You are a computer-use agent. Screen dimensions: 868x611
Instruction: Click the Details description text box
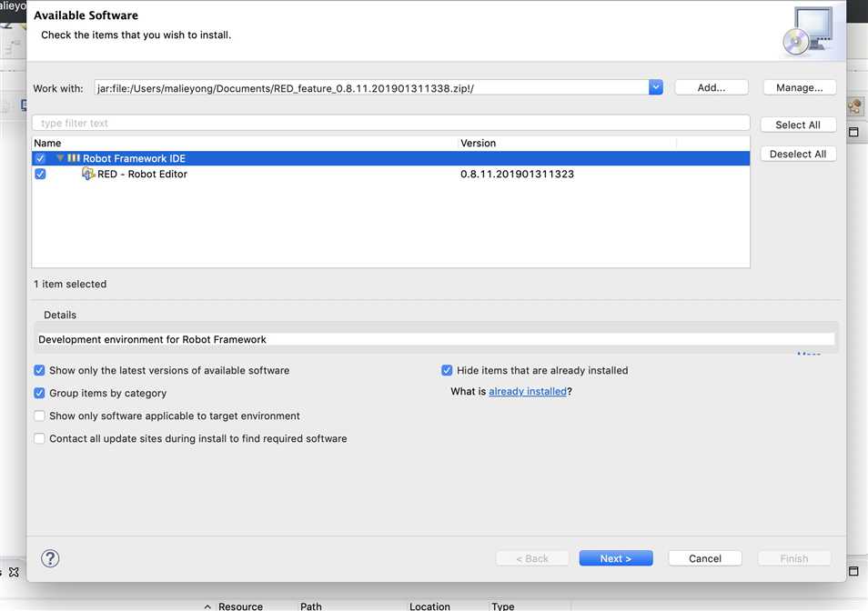click(x=436, y=339)
